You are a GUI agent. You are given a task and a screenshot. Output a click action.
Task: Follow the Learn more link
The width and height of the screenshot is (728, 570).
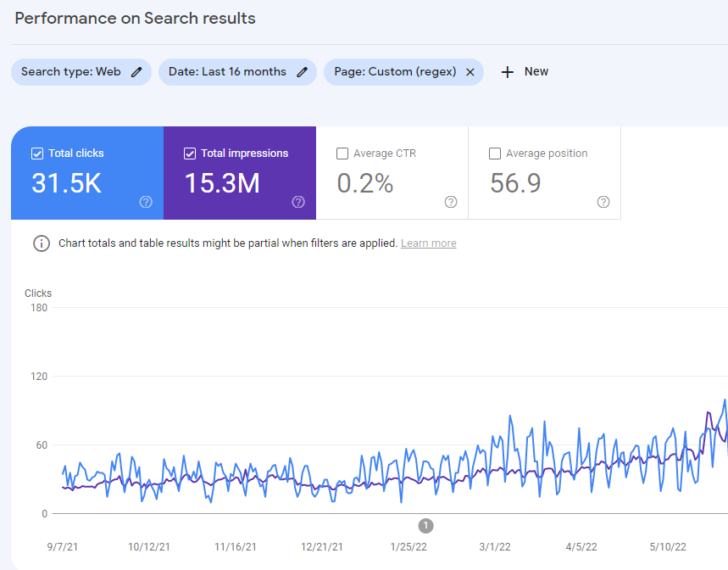click(x=428, y=243)
